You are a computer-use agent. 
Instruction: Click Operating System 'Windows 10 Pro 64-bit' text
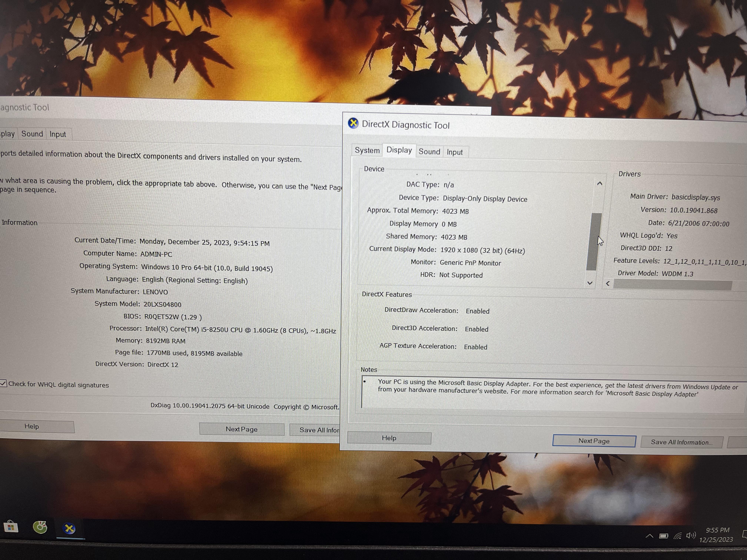coord(176,267)
